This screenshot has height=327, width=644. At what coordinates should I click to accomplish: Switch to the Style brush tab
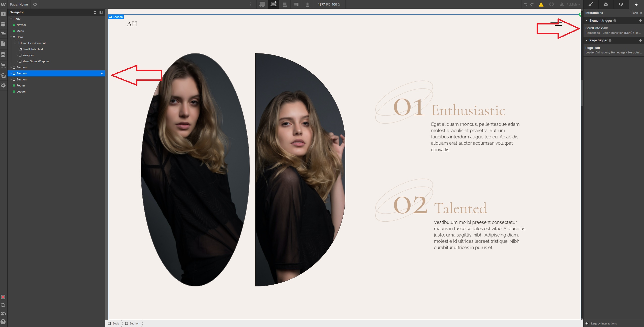(x=591, y=4)
